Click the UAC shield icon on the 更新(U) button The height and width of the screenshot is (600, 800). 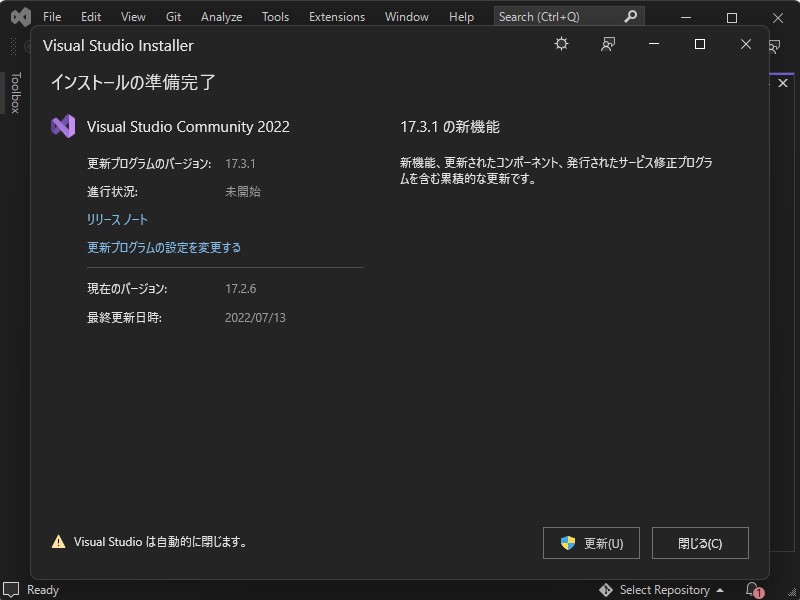coord(566,543)
